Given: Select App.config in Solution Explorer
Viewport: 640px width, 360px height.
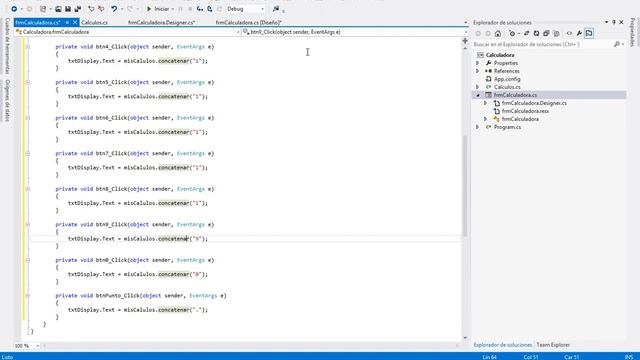Looking at the screenshot, I should 507,79.
